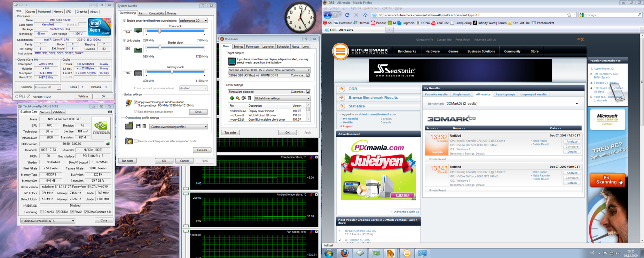The width and height of the screenshot is (644, 258).
Task: Click the Core clock value field 374
Action: click(128, 32)
